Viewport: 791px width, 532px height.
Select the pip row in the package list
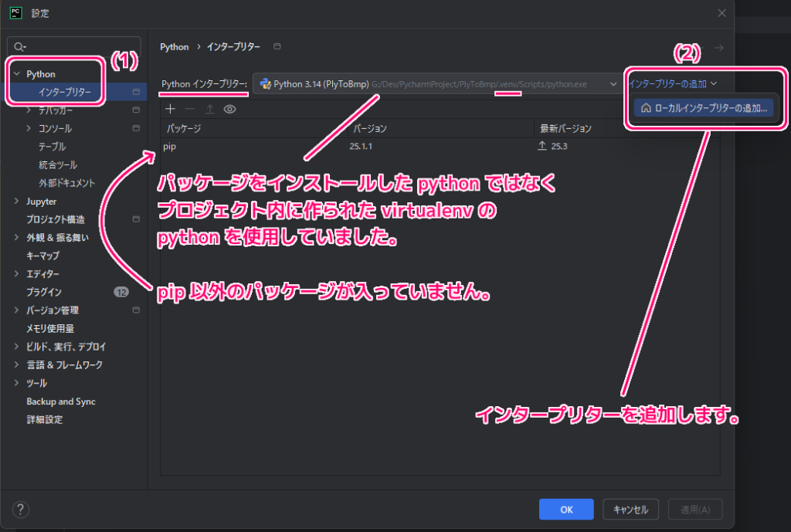232,146
